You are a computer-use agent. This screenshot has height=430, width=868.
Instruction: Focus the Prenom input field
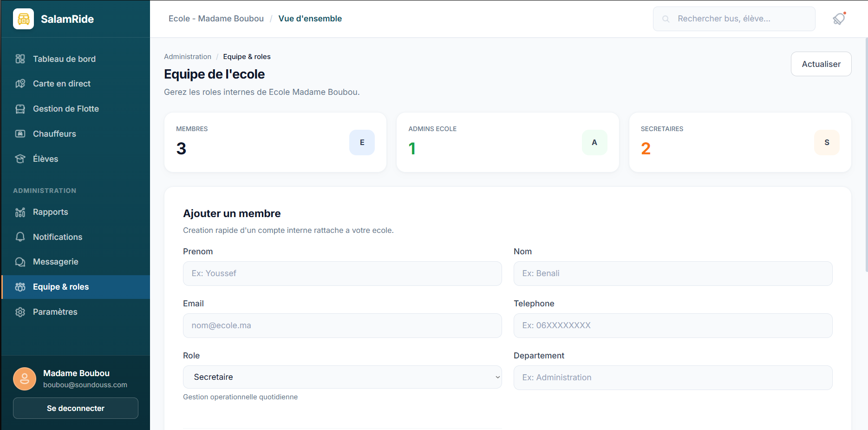(342, 273)
